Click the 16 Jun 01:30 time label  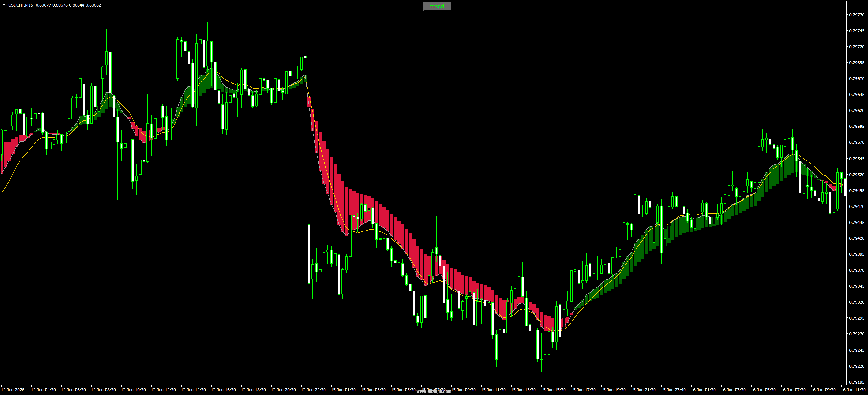[x=703, y=390]
